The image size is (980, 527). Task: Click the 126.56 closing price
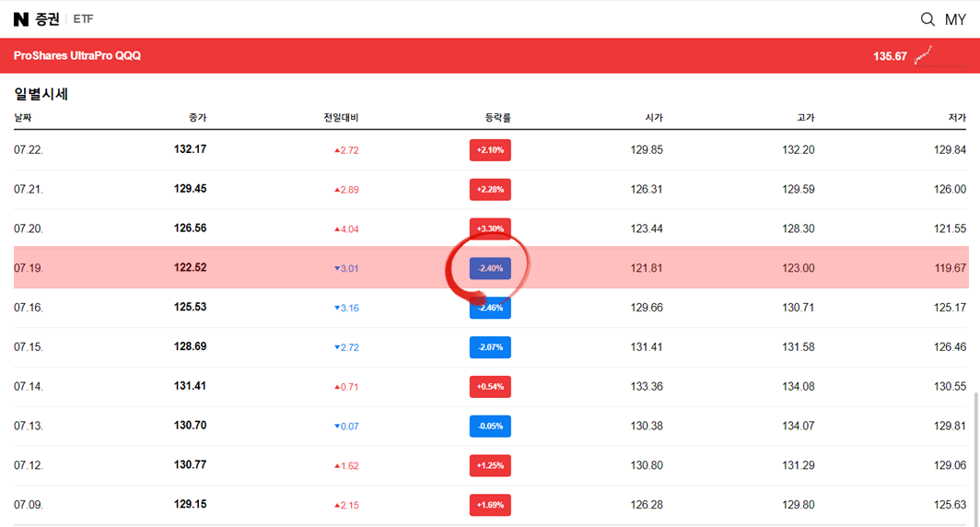click(190, 228)
